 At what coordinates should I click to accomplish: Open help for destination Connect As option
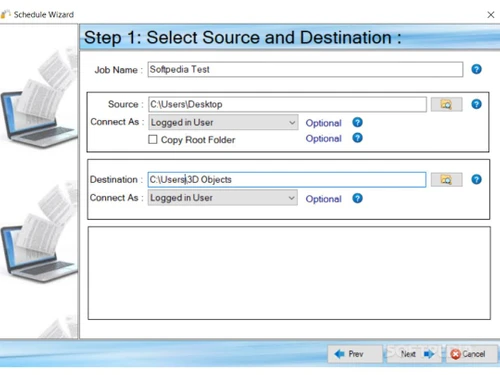[357, 198]
